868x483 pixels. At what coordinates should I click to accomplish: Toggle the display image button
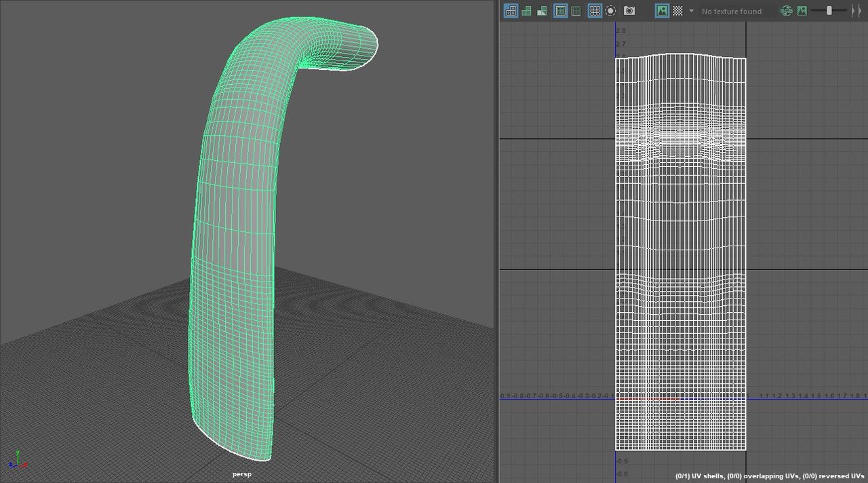click(x=661, y=11)
